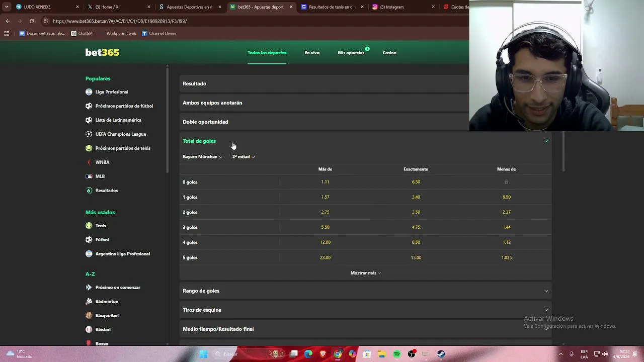Select odds 3.40 for exactly 1 goles
Screen dimensions: 644x362
click(416, 197)
